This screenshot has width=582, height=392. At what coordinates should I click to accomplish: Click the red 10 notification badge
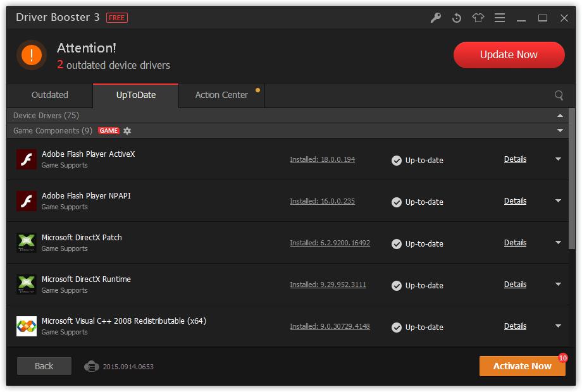[562, 357]
